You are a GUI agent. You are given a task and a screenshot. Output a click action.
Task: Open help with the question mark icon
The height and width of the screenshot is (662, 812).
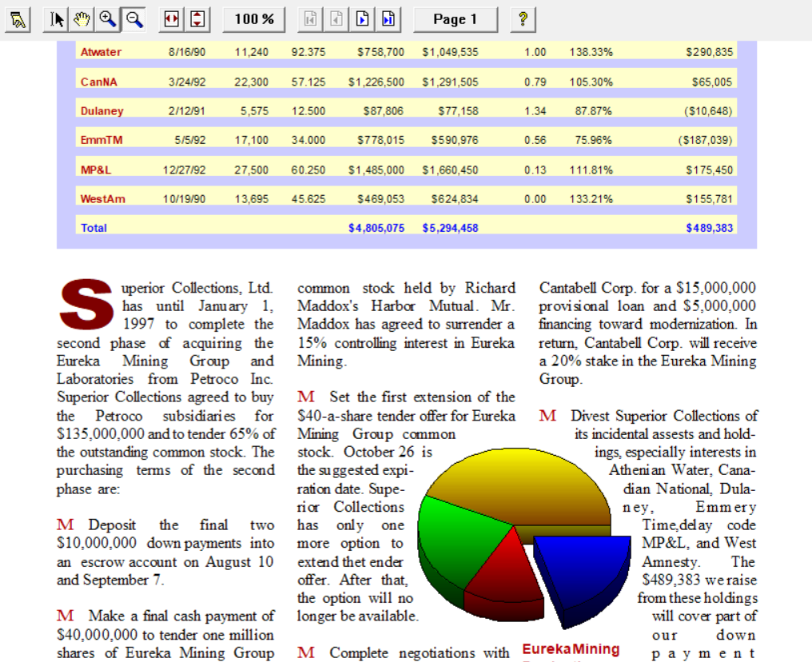(523, 20)
